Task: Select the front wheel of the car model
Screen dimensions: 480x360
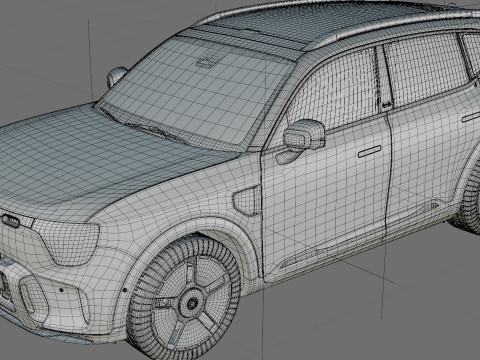Action: [185, 297]
